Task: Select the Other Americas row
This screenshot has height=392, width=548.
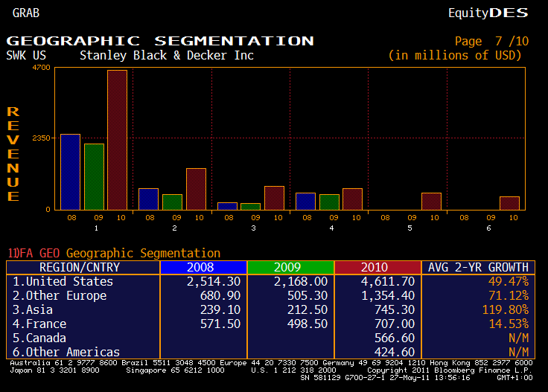Action: (x=67, y=353)
